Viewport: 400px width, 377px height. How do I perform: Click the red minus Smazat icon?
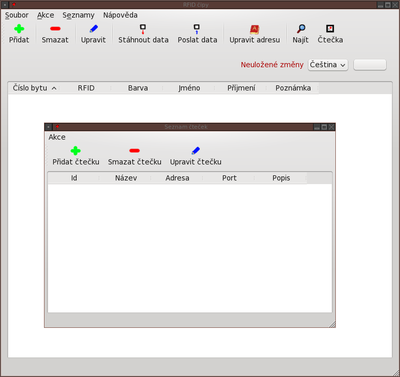(x=55, y=29)
